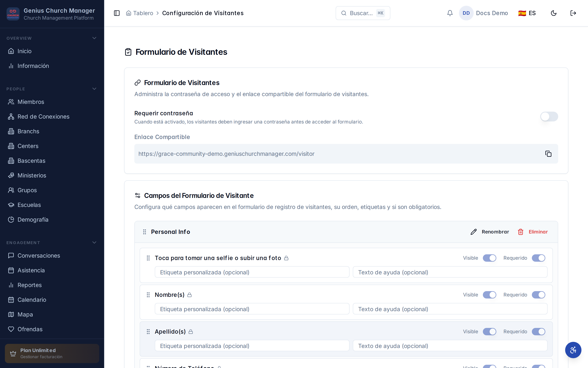Viewport: 588px width, 368px height.
Task: Click the Genius Church Manager logo
Action: (x=13, y=14)
